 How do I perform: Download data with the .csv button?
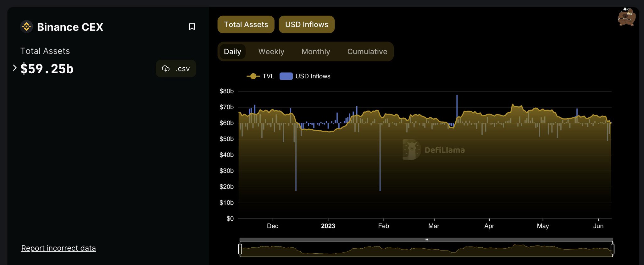coord(176,69)
